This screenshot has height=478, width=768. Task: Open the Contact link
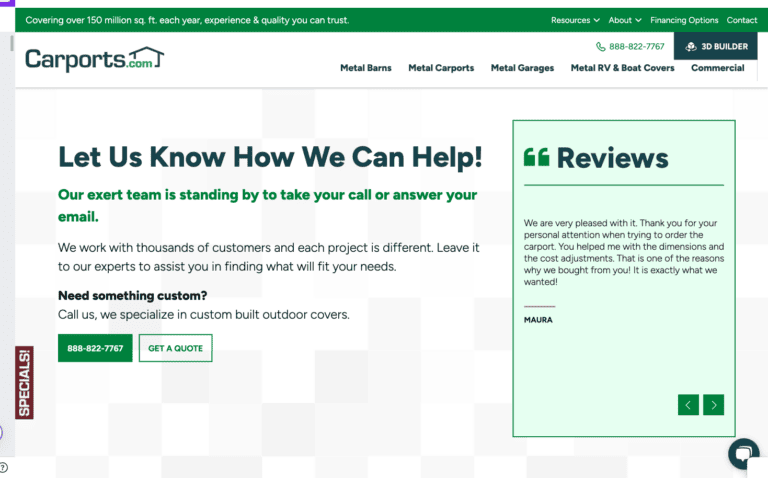[x=742, y=20]
